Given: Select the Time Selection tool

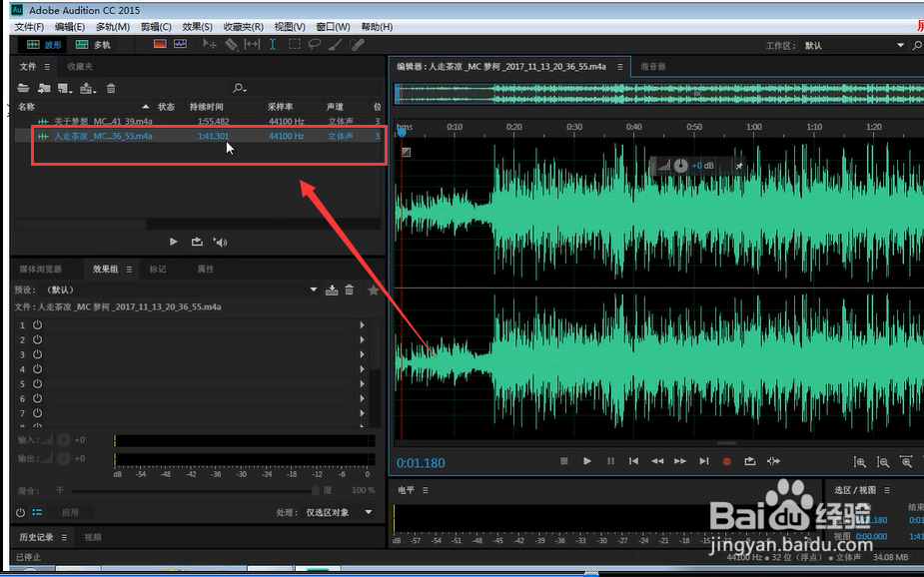Looking at the screenshot, I should click(x=273, y=44).
